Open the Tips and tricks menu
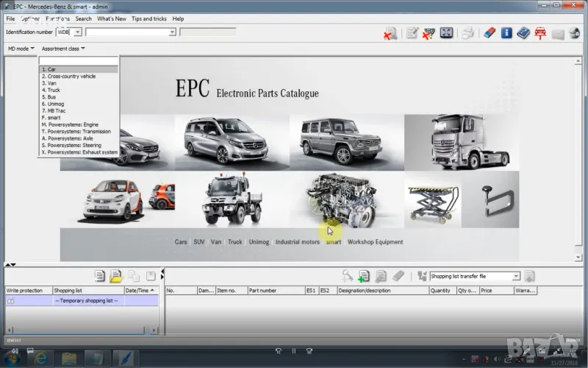588x368 pixels. (x=148, y=18)
